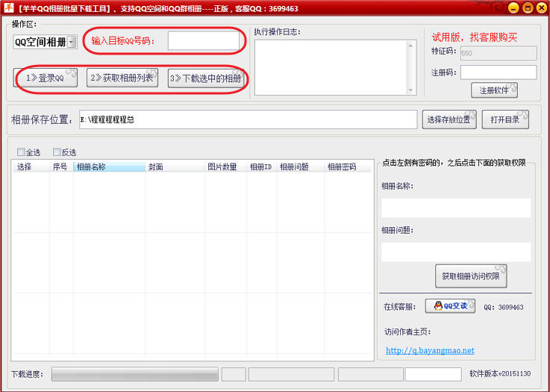Click the target QQ number input field
550x392 pixels.
point(204,41)
